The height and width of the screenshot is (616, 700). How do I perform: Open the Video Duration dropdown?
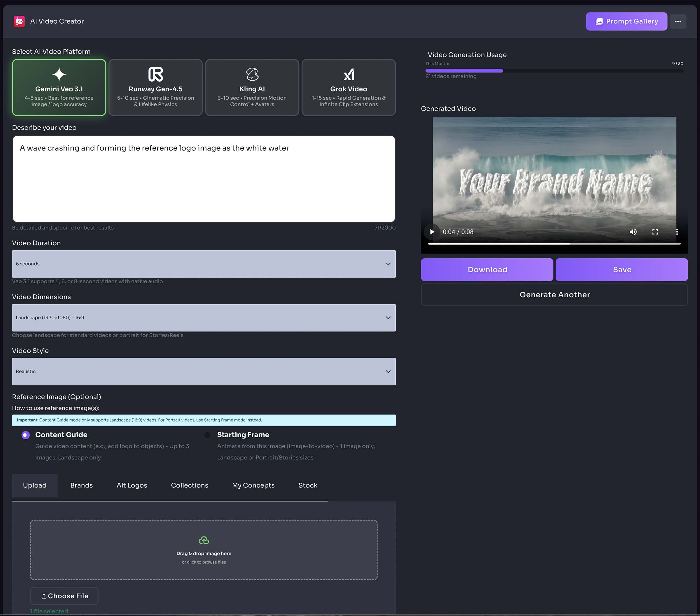204,264
